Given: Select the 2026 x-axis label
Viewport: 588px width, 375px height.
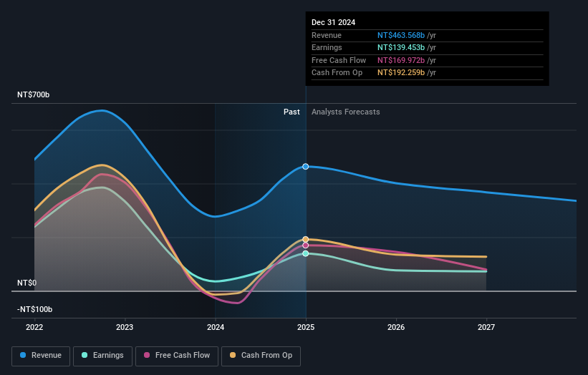Looking at the screenshot, I should (396, 327).
